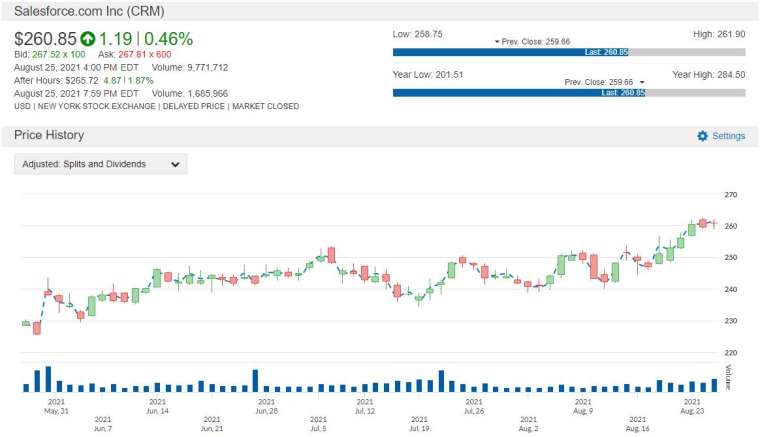Click the green up-arrow price change icon
Viewport: 760px width, 437px height.
(88, 39)
